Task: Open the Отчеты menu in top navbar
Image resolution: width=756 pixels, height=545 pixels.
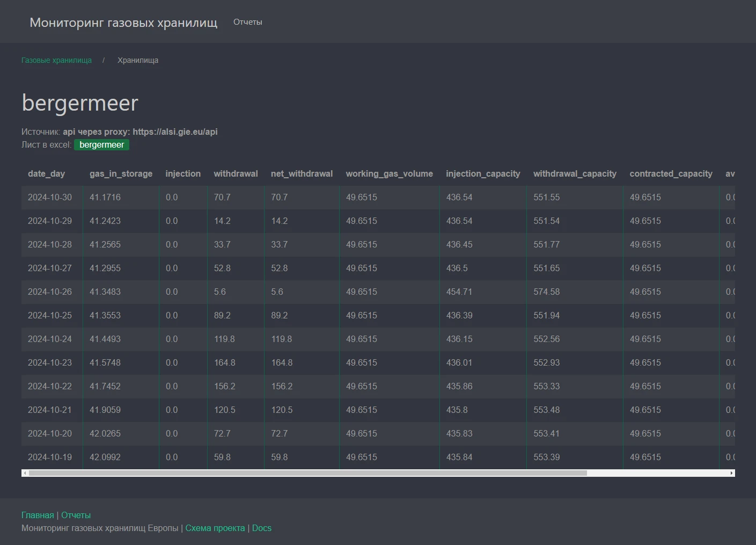Action: 247,22
